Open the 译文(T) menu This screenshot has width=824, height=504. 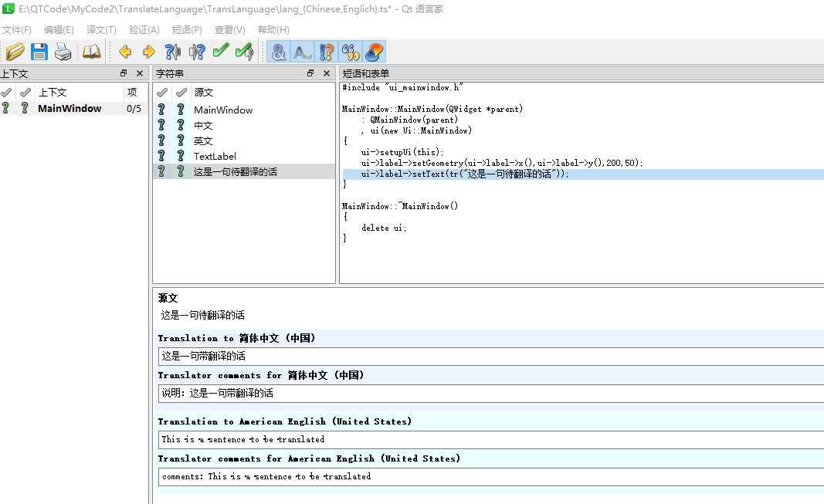tap(101, 30)
